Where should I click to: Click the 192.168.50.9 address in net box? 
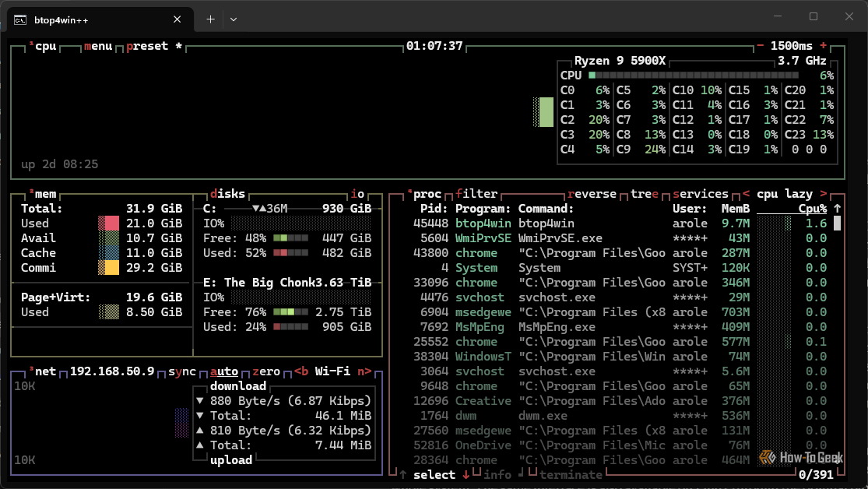pos(112,371)
